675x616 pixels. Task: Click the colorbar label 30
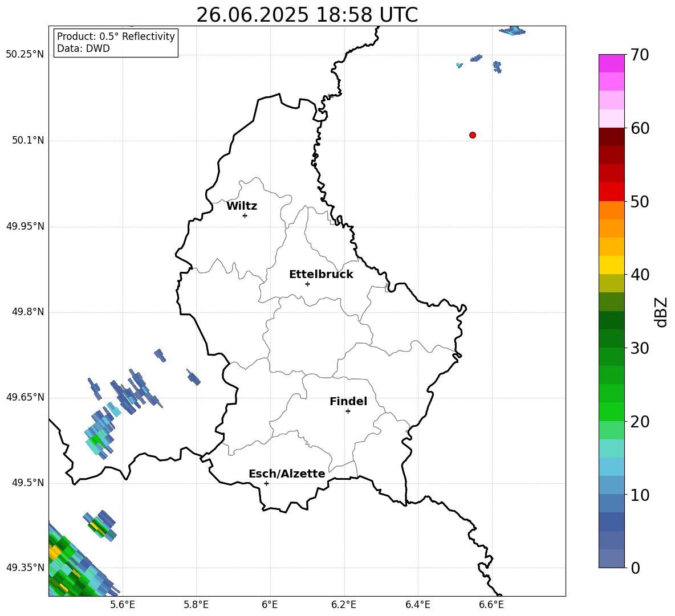click(640, 348)
